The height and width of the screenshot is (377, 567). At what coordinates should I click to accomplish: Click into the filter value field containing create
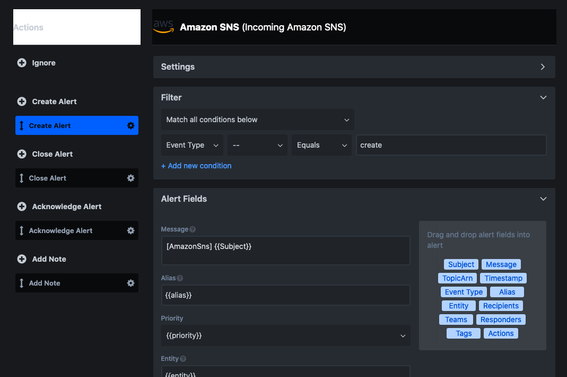[451, 145]
